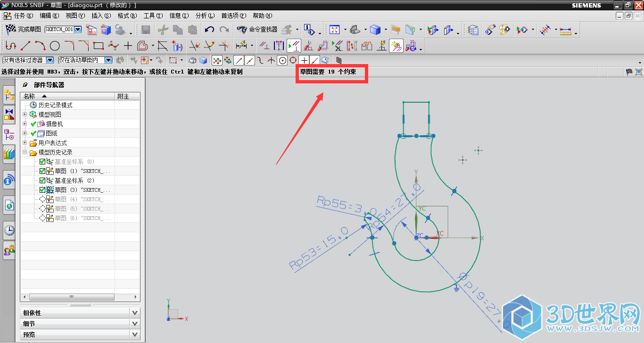The height and width of the screenshot is (343, 644).
Task: Click the Inferred Dimensions tool icon
Action: click(241, 46)
